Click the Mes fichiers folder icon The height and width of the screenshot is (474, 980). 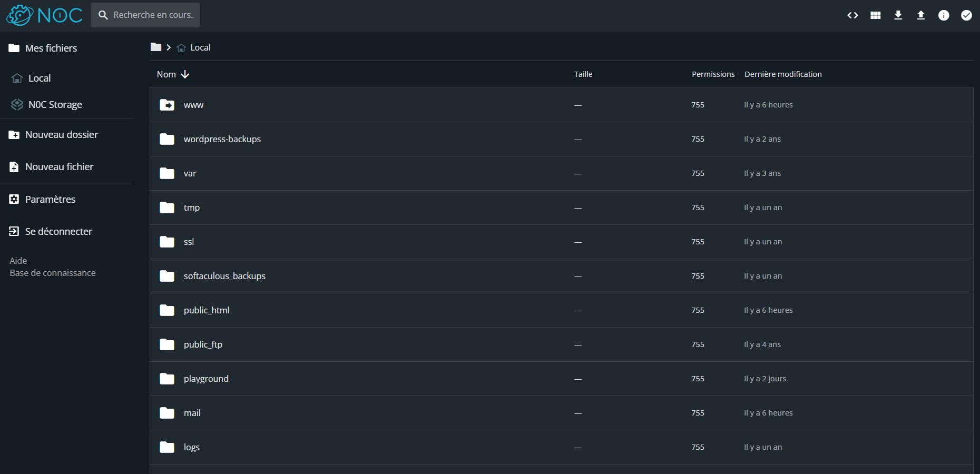pyautogui.click(x=14, y=48)
